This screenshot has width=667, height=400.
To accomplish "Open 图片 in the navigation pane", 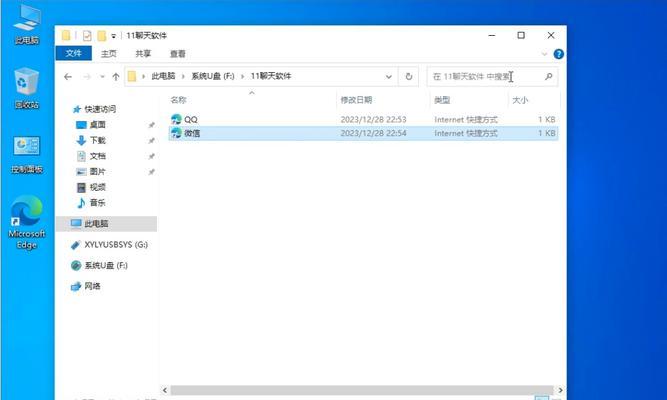I will pos(97,171).
